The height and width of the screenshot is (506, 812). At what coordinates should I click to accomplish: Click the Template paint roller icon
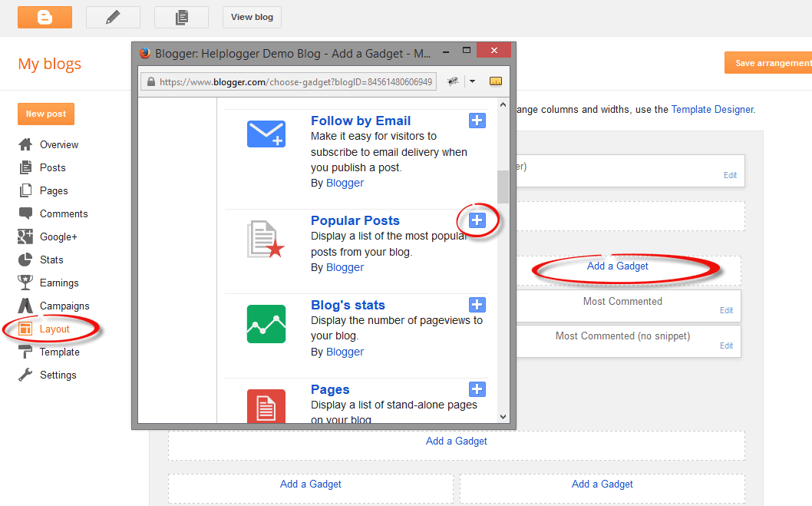25,352
